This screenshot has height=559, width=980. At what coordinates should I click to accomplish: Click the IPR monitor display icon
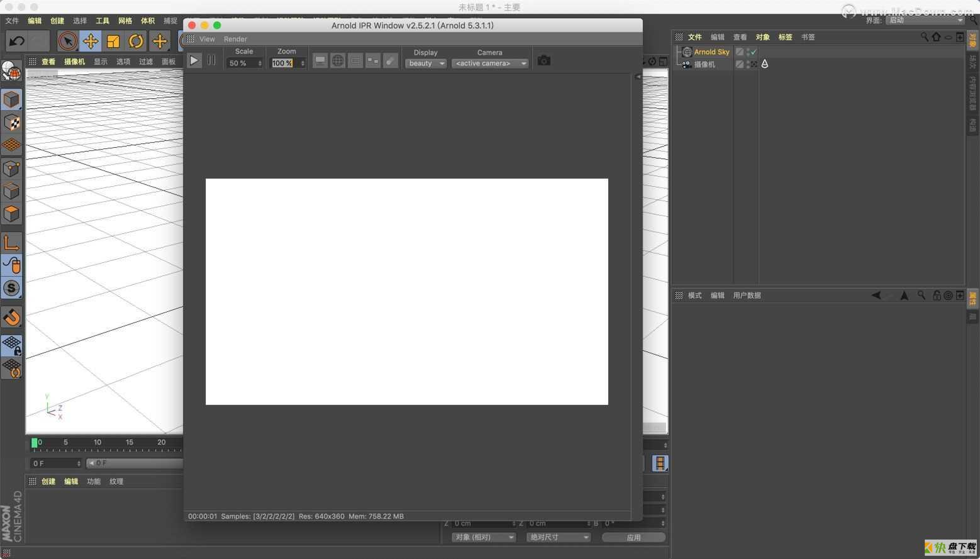(320, 60)
